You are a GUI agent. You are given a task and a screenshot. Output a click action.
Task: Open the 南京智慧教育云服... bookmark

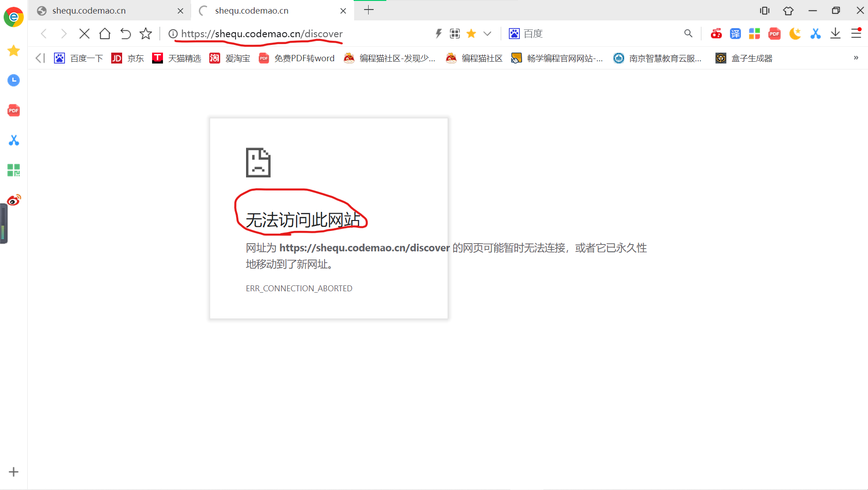[657, 58]
